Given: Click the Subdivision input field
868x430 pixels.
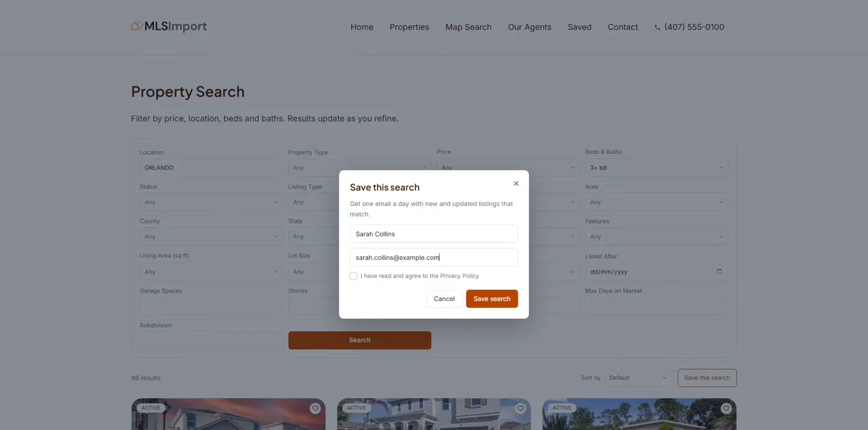Looking at the screenshot, I should coord(211,340).
